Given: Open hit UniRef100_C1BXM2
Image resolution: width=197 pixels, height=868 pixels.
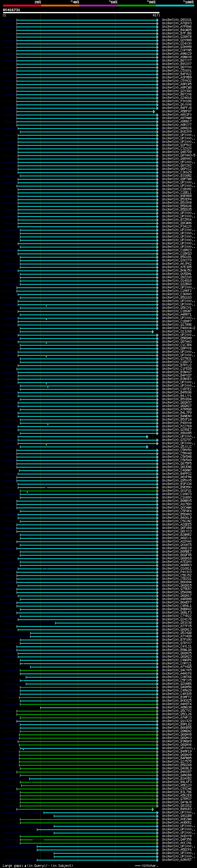Looking at the screenshot, I should (x=176, y=189).
